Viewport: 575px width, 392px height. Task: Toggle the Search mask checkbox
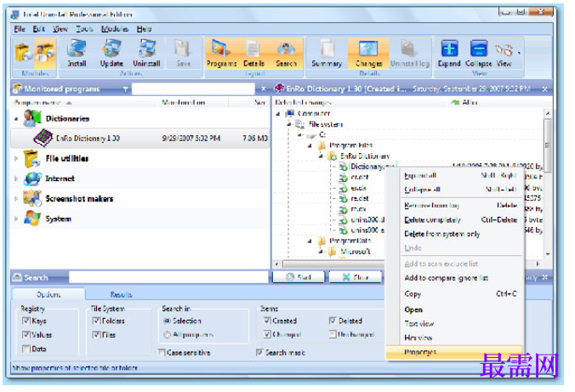pyautogui.click(x=259, y=352)
